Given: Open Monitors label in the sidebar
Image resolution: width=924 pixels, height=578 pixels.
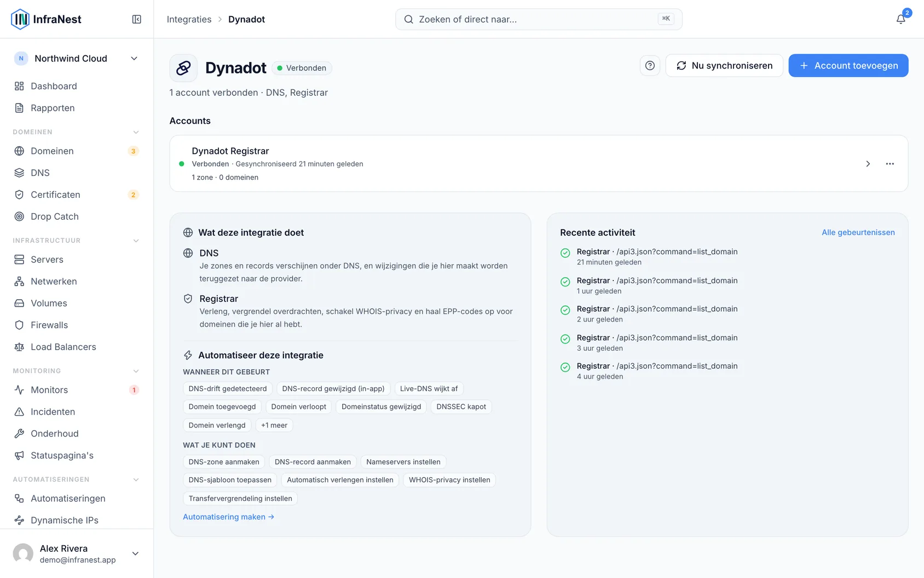Looking at the screenshot, I should pyautogui.click(x=49, y=390).
